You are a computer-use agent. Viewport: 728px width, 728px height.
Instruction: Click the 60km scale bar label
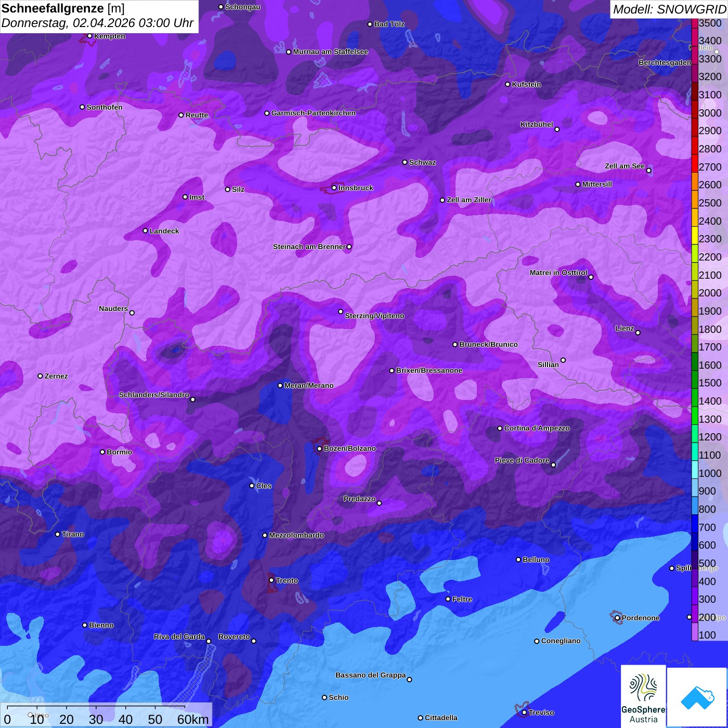[193, 719]
